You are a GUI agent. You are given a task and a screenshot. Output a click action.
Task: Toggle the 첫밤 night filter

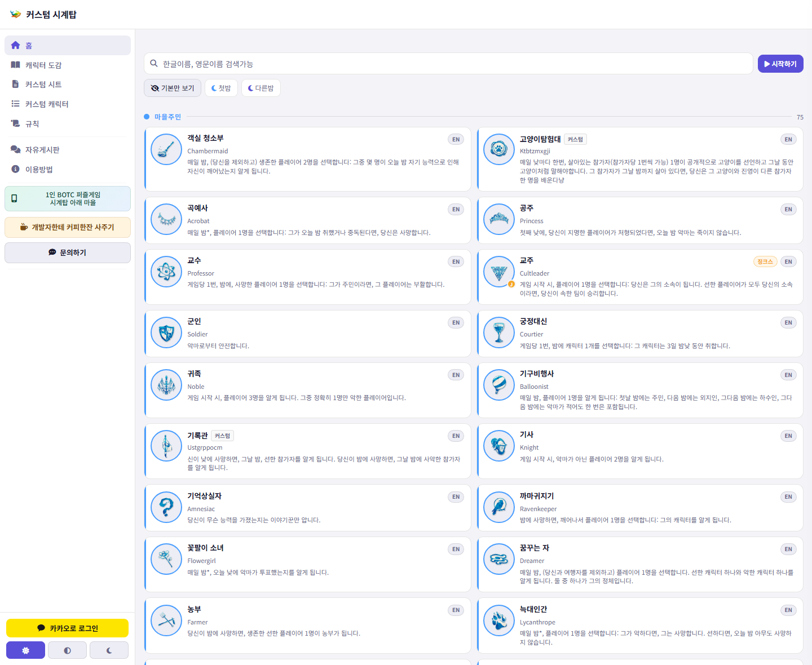221,88
